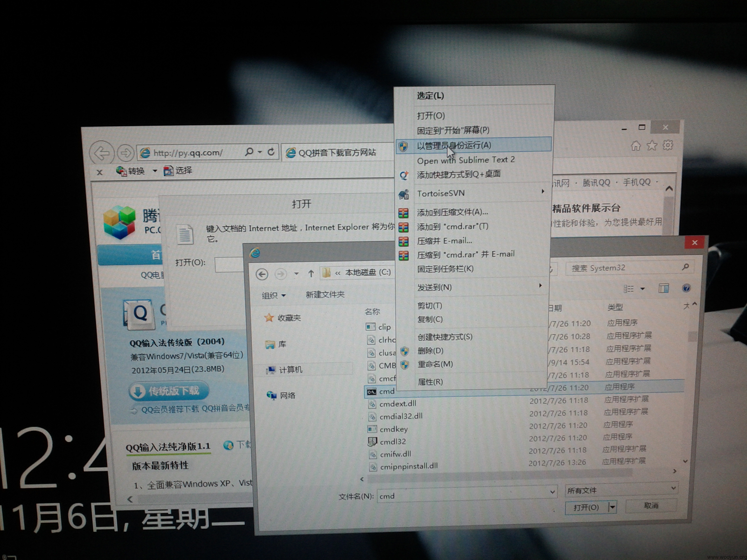Choose 重命名(M) in context menu
The height and width of the screenshot is (560, 747).
(473, 364)
